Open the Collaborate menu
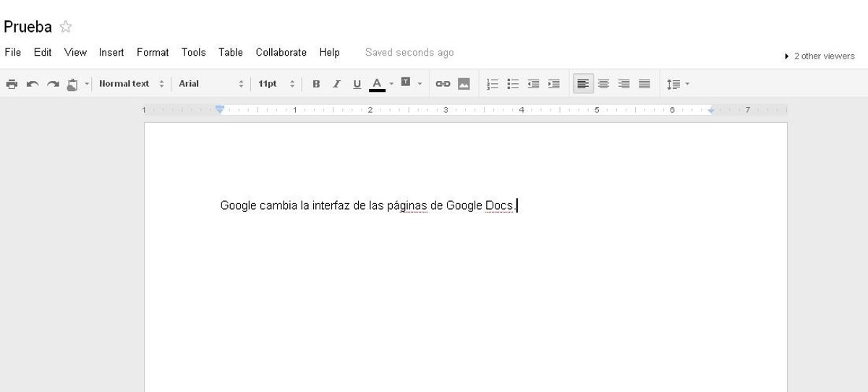 point(281,52)
